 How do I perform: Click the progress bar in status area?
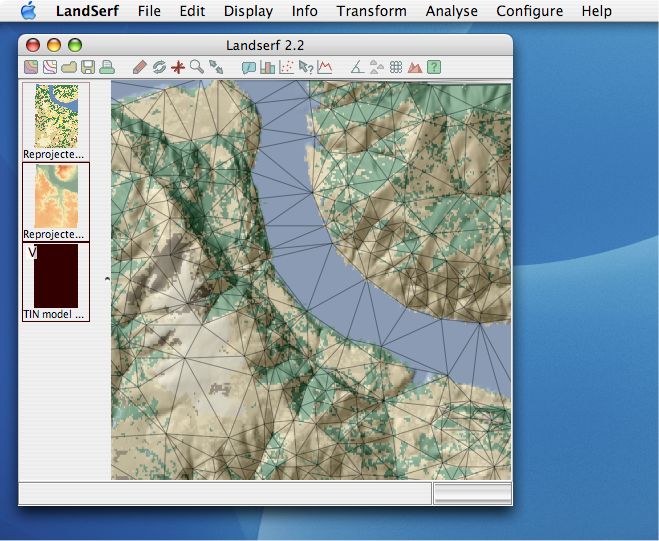click(x=473, y=493)
